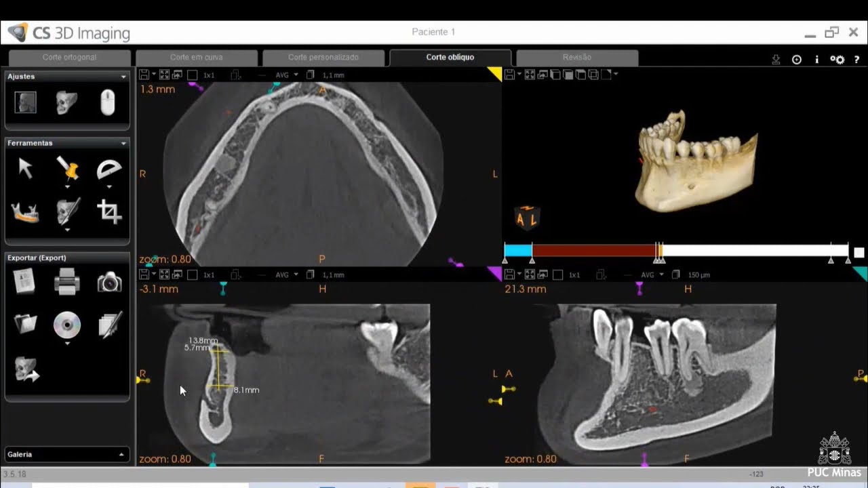868x488 pixels.
Task: Click the save icon in the -3.1 mm view toolbar
Action: [144, 274]
